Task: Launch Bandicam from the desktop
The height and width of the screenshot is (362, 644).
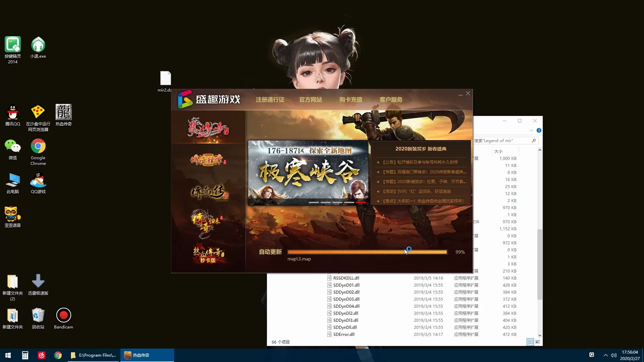Action: coord(63,318)
